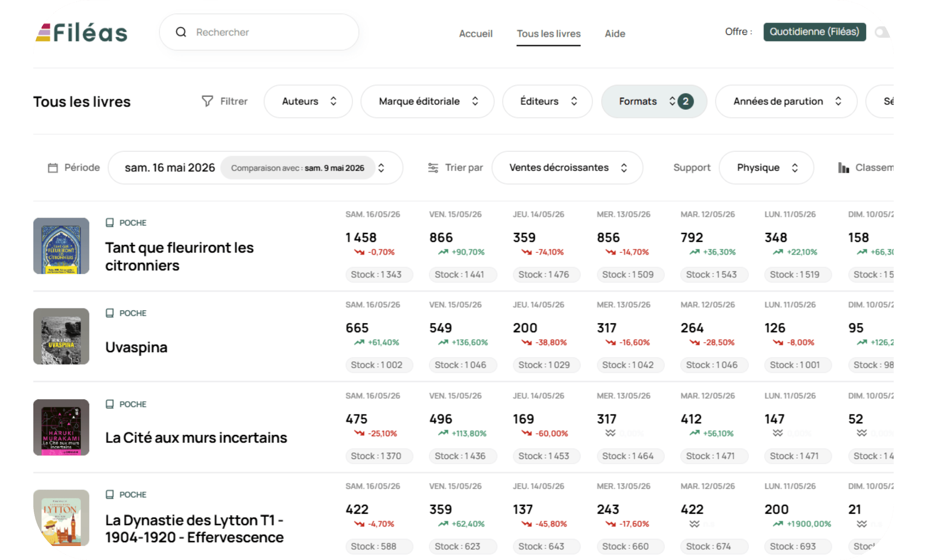
Task: Click Poche icon above La Cité aux murs incertains
Action: [x=109, y=404]
